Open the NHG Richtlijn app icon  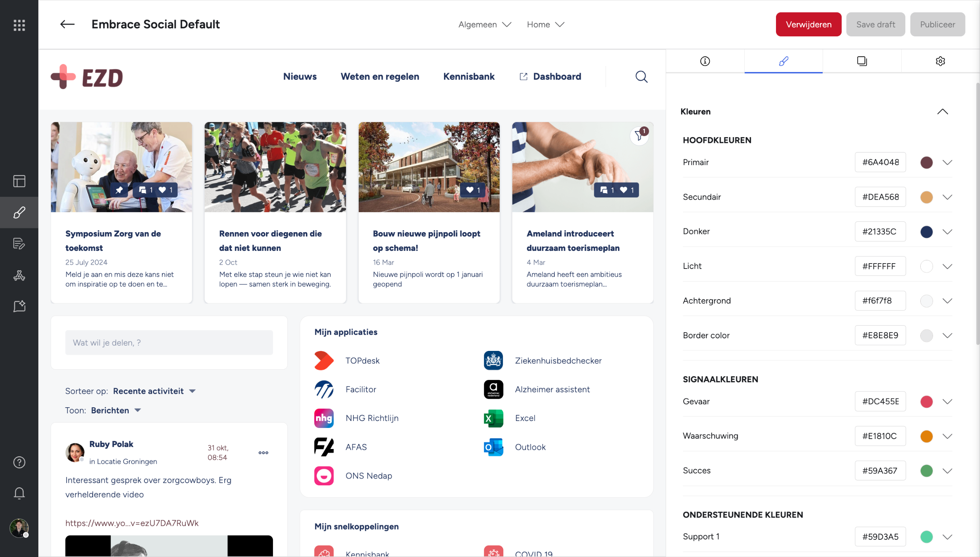(324, 418)
